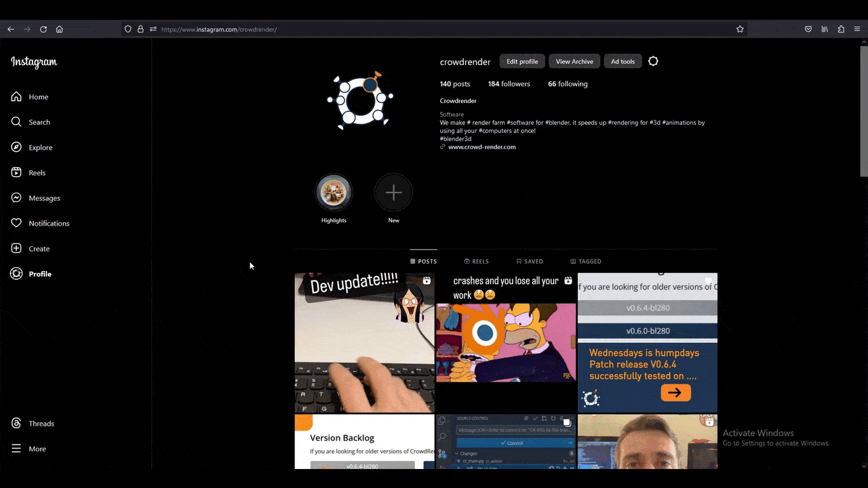Open the source control Commit post thumbnail
This screenshot has height=488, width=868.
point(505,442)
